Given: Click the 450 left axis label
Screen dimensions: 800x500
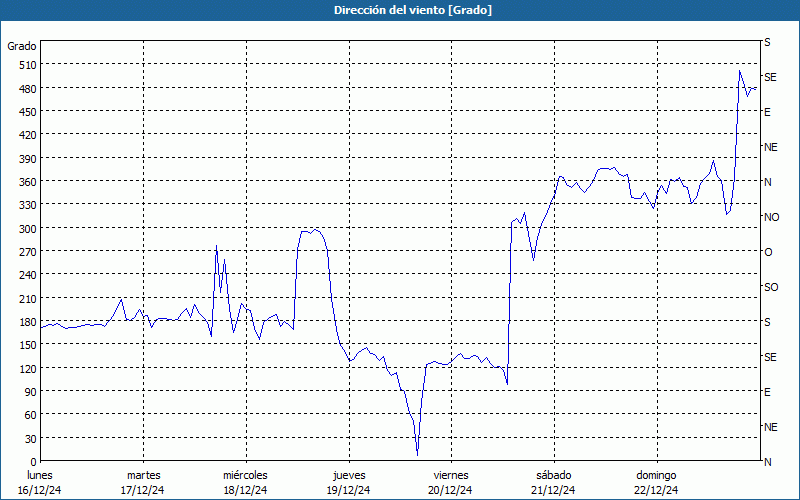Looking at the screenshot, I should pos(28,112).
